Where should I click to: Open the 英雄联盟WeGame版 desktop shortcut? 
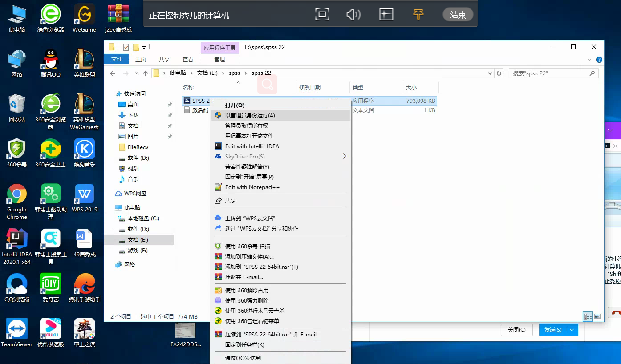(x=84, y=112)
